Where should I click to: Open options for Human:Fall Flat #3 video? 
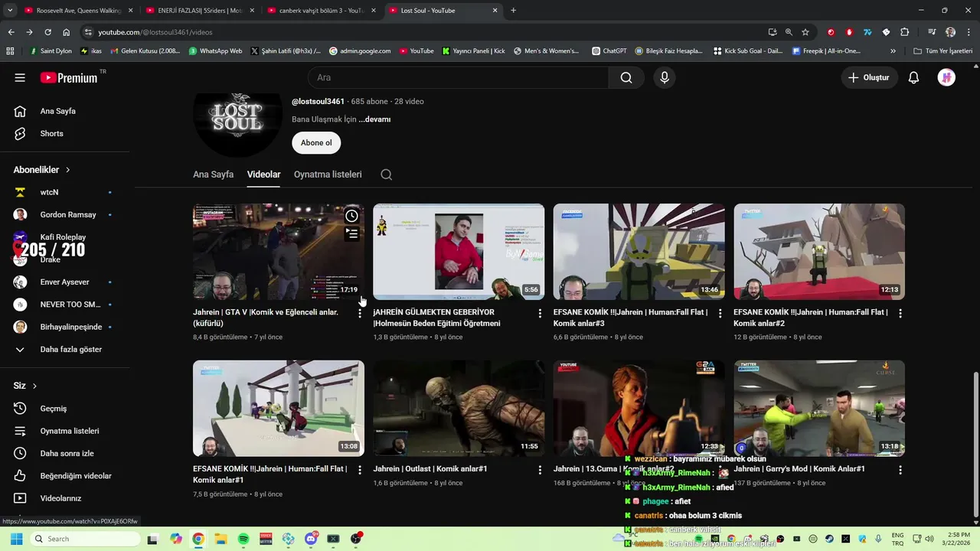click(x=720, y=314)
